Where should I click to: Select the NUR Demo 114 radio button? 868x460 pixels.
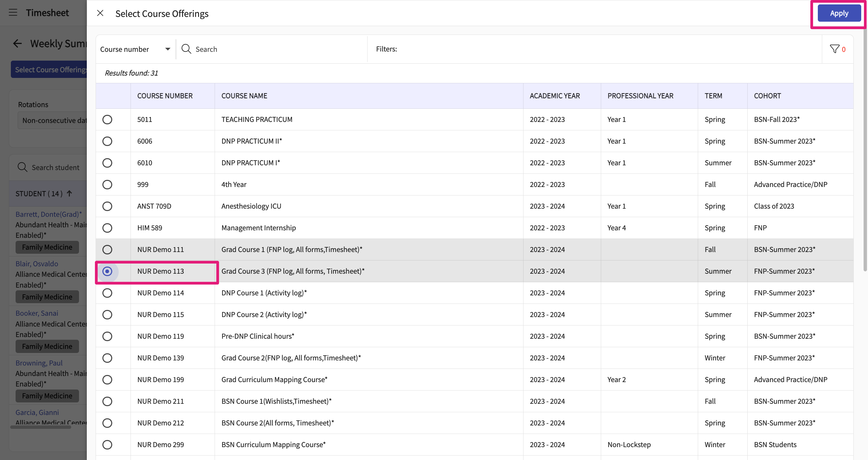tap(107, 293)
